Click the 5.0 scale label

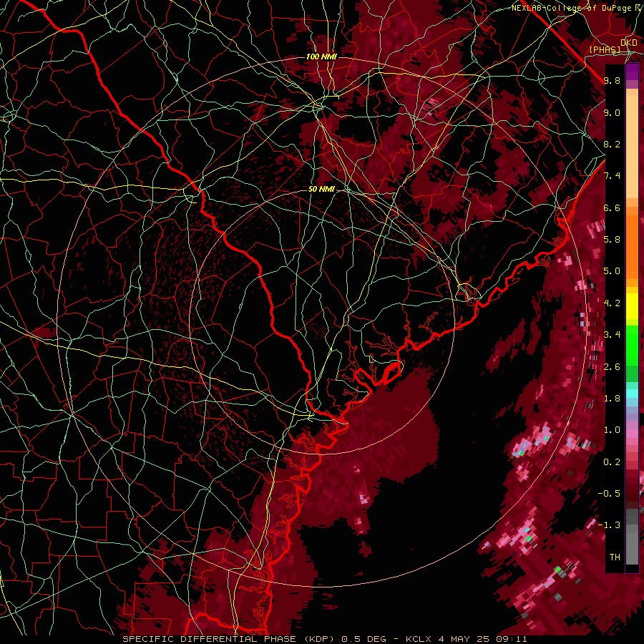pos(612,271)
